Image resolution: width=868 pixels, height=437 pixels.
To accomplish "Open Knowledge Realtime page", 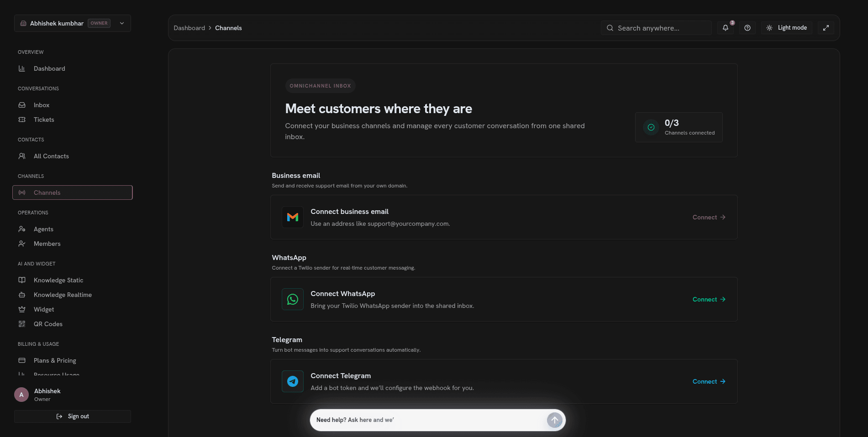I will (73, 295).
